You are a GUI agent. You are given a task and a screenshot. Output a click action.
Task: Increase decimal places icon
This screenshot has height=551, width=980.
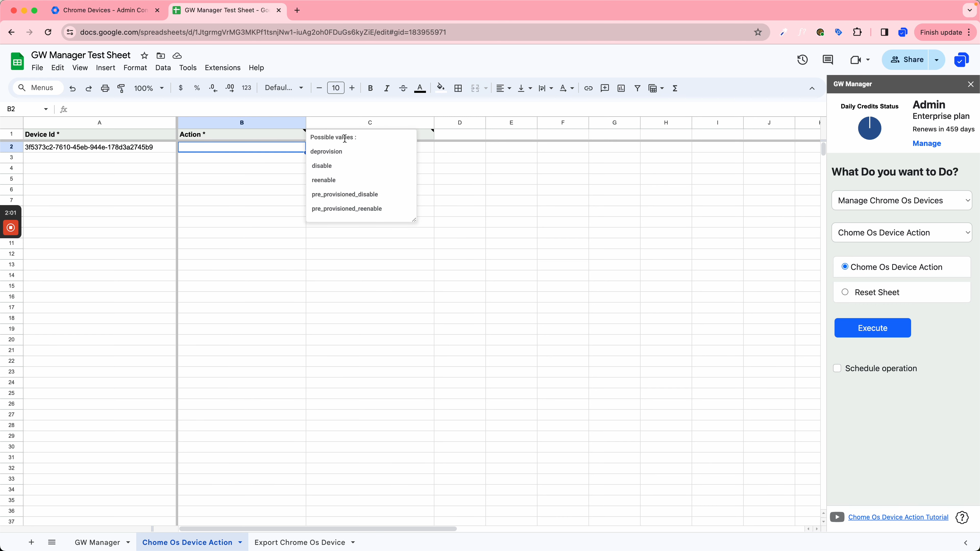click(230, 88)
